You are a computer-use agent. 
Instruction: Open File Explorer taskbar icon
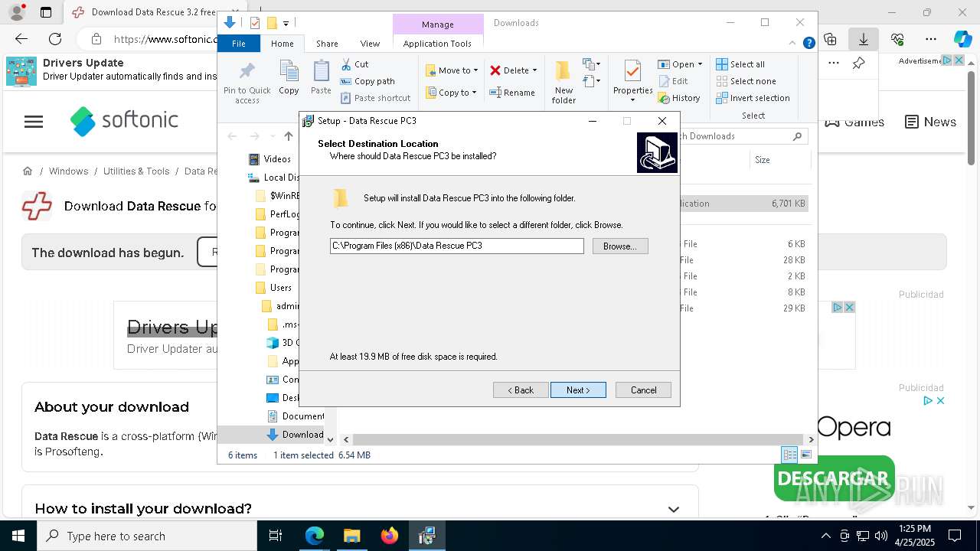click(x=351, y=536)
